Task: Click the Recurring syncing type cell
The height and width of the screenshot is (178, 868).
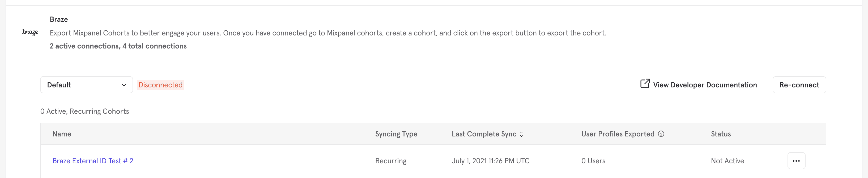Action: (x=390, y=161)
